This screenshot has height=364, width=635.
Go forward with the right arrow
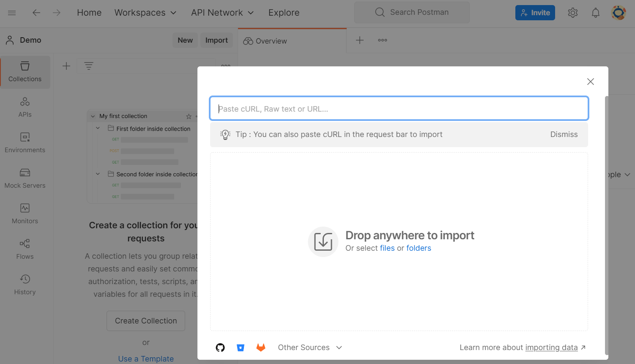pyautogui.click(x=57, y=13)
